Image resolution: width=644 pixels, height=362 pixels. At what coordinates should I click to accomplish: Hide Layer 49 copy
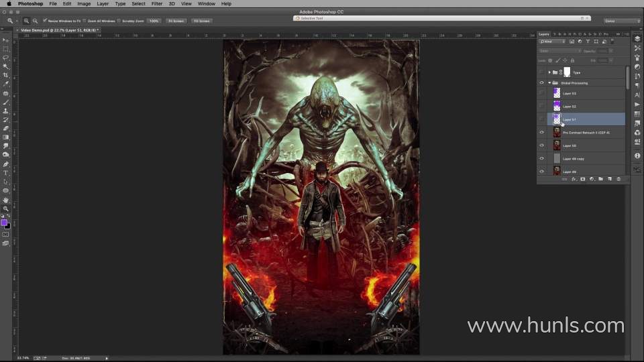tap(541, 158)
